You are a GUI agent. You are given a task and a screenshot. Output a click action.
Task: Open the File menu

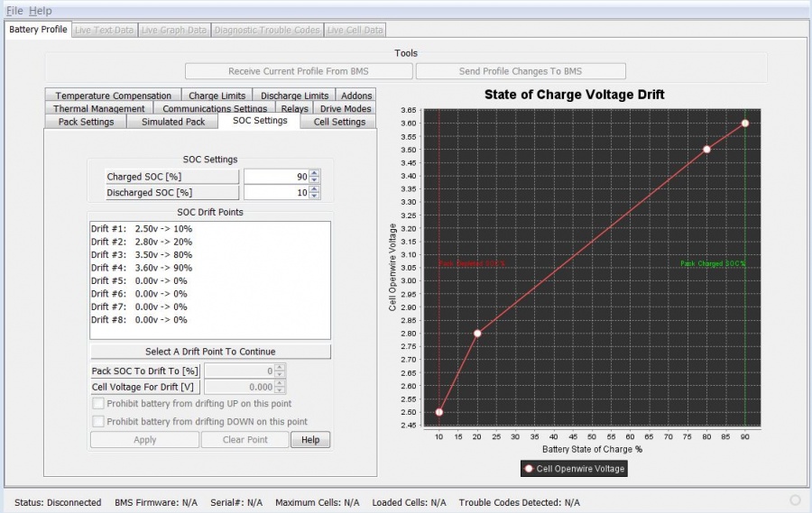tap(14, 11)
